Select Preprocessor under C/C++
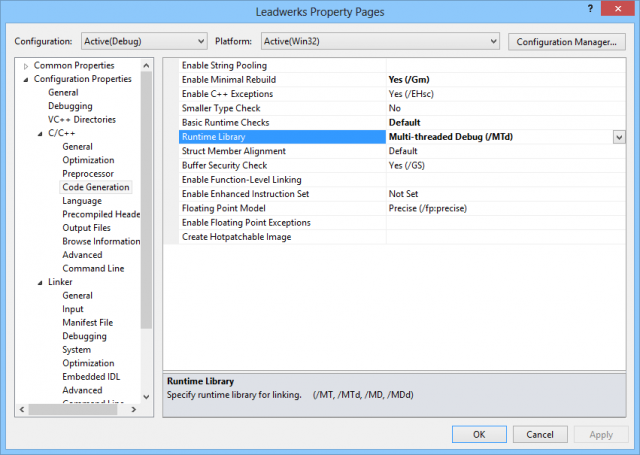Screen dimensions: 640x455 (88, 173)
